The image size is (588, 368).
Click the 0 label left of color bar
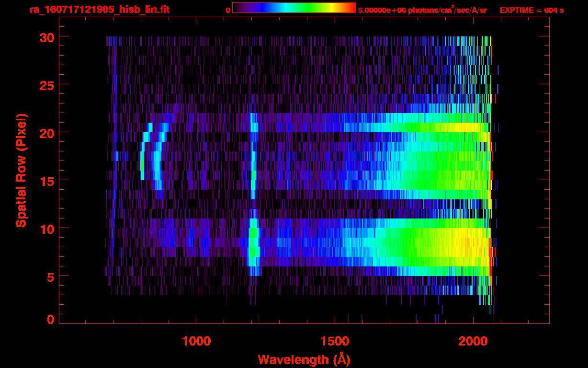[x=228, y=10]
